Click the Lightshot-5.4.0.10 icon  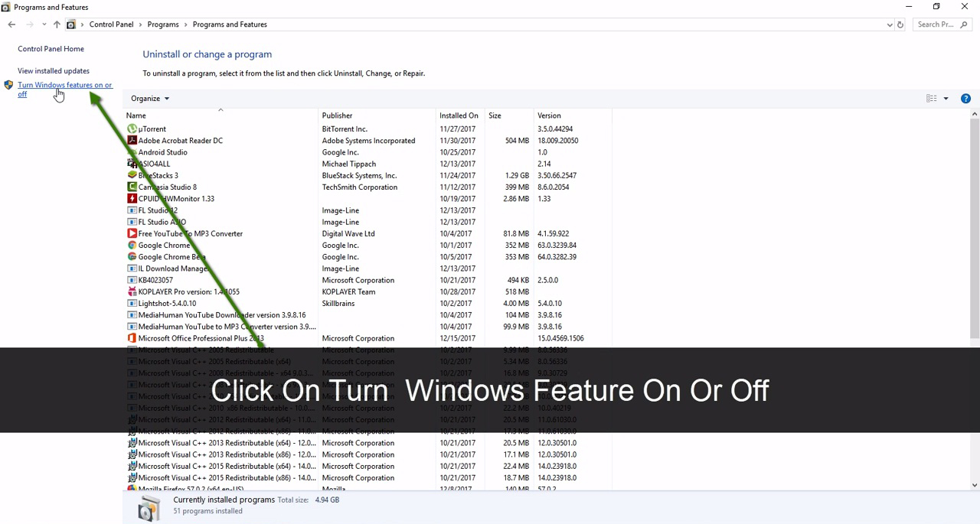(132, 304)
